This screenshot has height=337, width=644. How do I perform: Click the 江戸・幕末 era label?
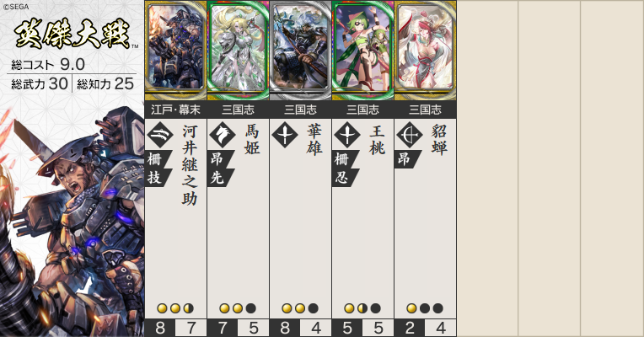tap(176, 110)
